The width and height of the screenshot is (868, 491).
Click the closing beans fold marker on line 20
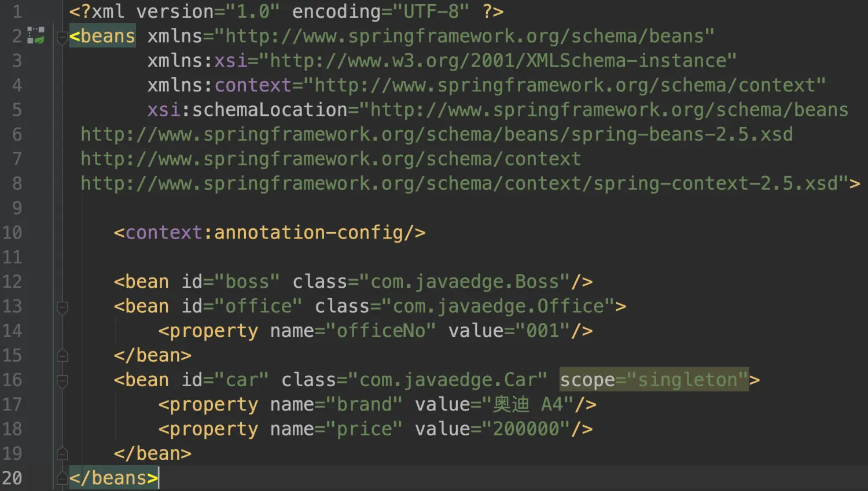click(62, 478)
